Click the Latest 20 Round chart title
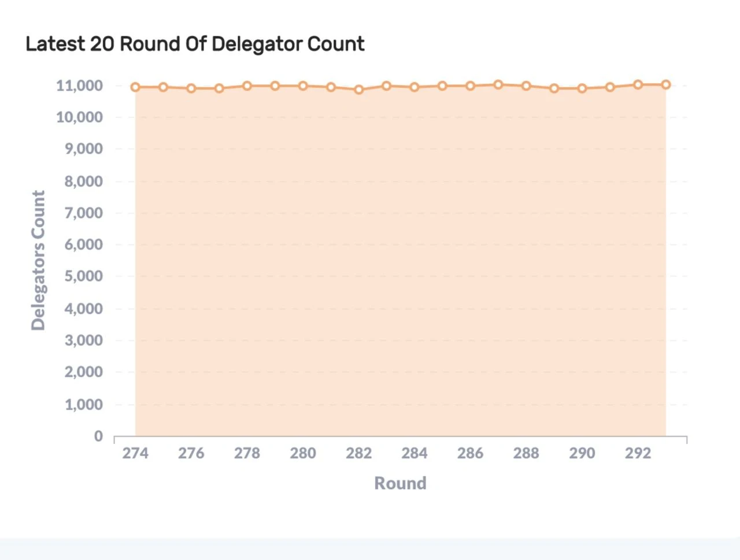This screenshot has height=560, width=740. click(195, 44)
